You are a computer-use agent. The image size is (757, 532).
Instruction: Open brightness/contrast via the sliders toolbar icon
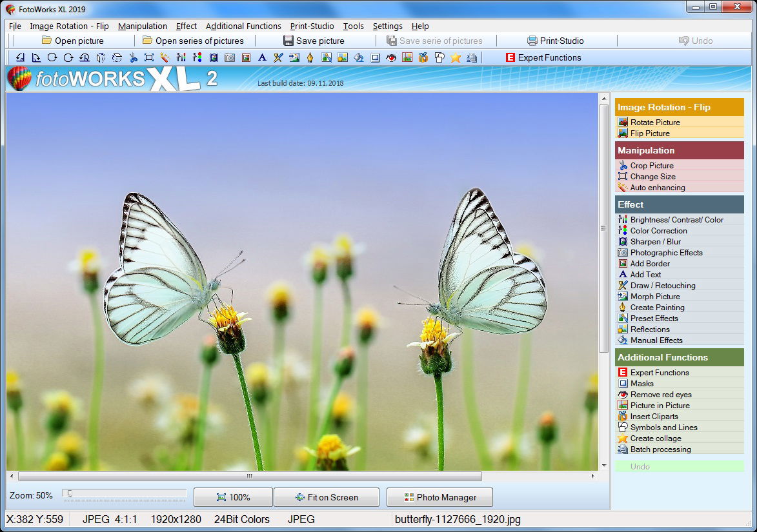click(181, 58)
